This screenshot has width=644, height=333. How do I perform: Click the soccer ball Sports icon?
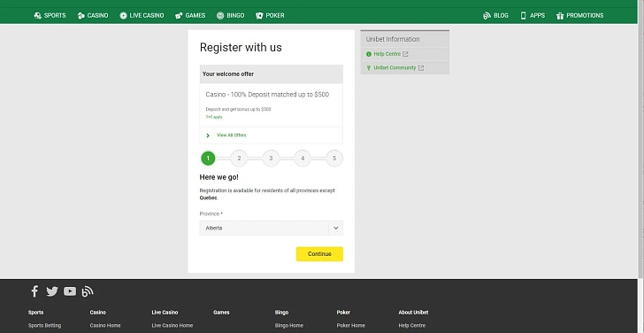[37, 16]
